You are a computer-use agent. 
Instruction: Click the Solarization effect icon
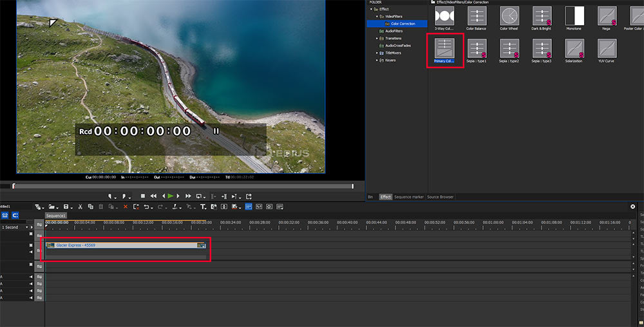574,49
